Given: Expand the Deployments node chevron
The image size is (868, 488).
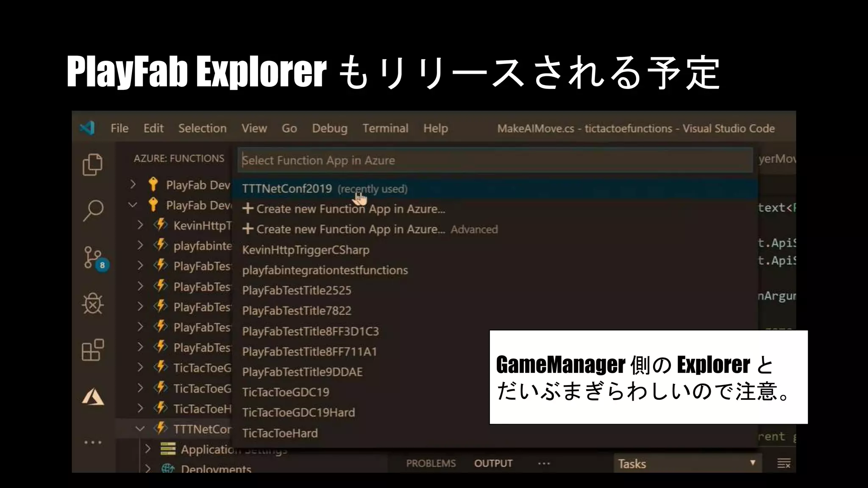Looking at the screenshot, I should [x=147, y=469].
